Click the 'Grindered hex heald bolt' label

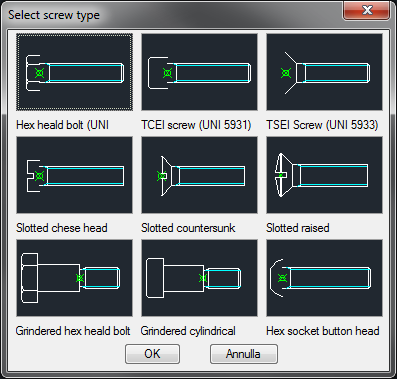(x=73, y=331)
